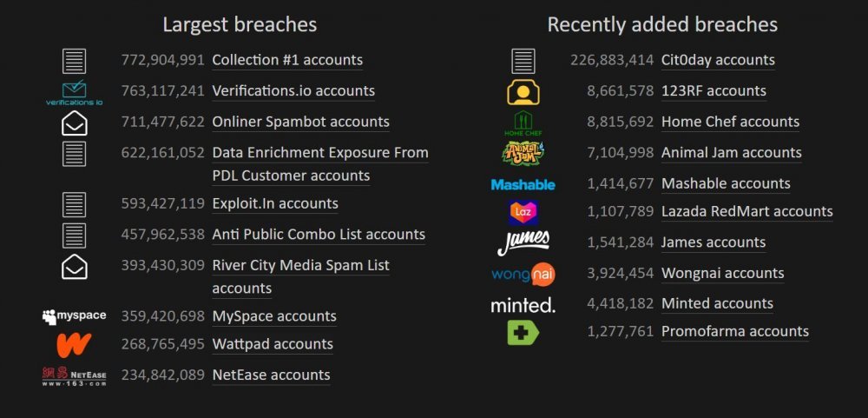Screen dimensions: 868x418
Task: Click the Onliner Spambot envelope icon
Action: [x=74, y=123]
